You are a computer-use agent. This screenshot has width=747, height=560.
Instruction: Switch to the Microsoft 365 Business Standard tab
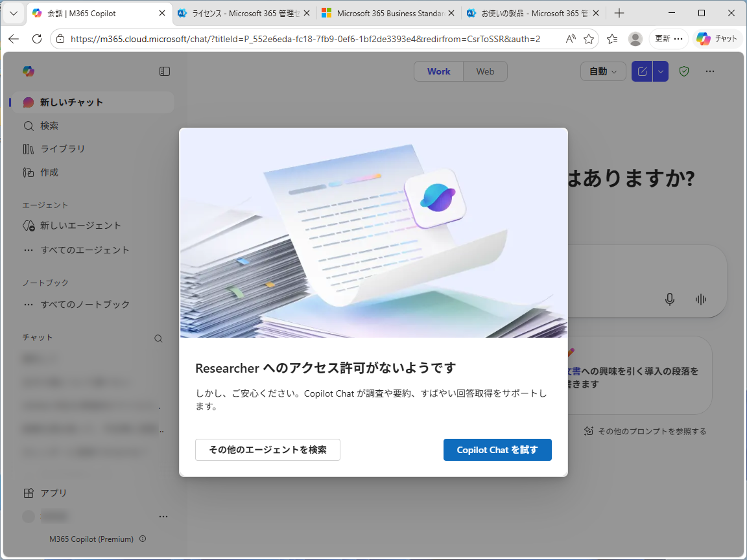point(383,13)
